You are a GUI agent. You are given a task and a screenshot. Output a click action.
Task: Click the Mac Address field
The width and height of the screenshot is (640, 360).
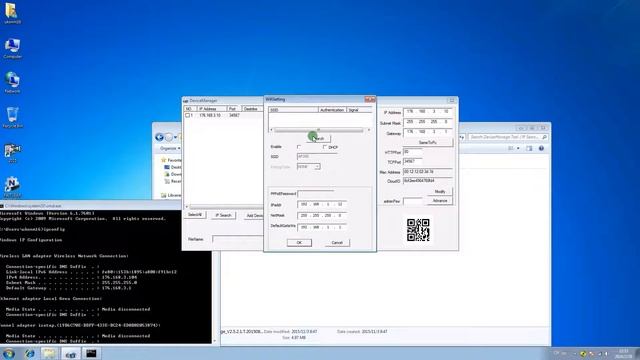click(x=428, y=172)
